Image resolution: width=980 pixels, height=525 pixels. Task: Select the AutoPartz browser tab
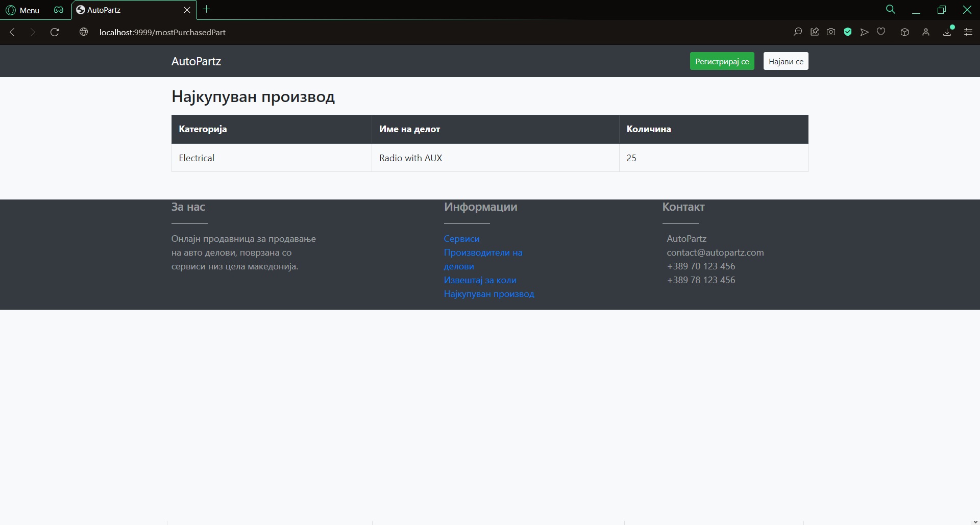pos(128,10)
